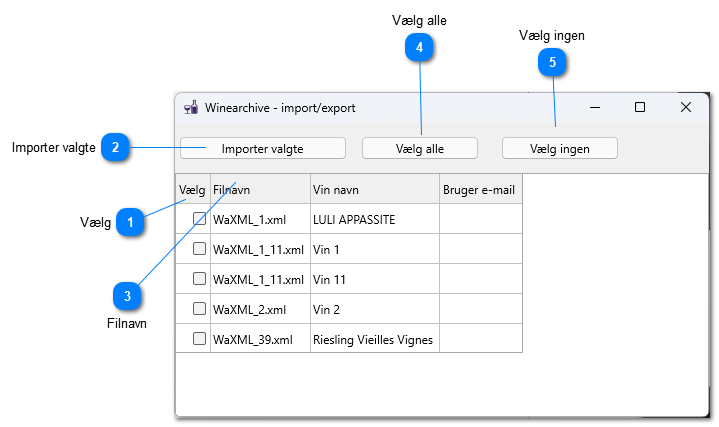Select the checkbox in the Vin 11 row

(199, 278)
